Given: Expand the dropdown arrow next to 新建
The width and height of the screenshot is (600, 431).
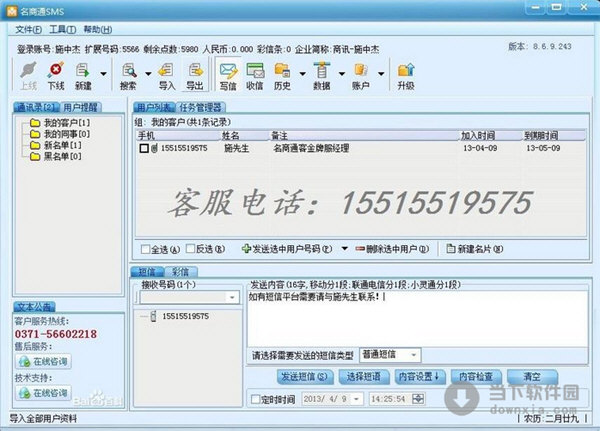Looking at the screenshot, I should [103, 73].
